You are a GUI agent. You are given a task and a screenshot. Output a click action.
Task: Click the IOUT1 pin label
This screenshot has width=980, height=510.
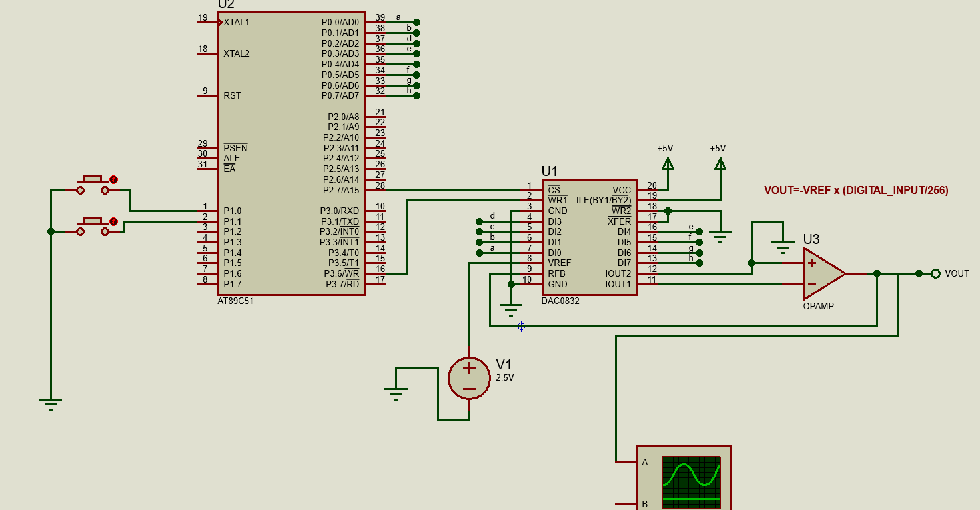coord(618,284)
